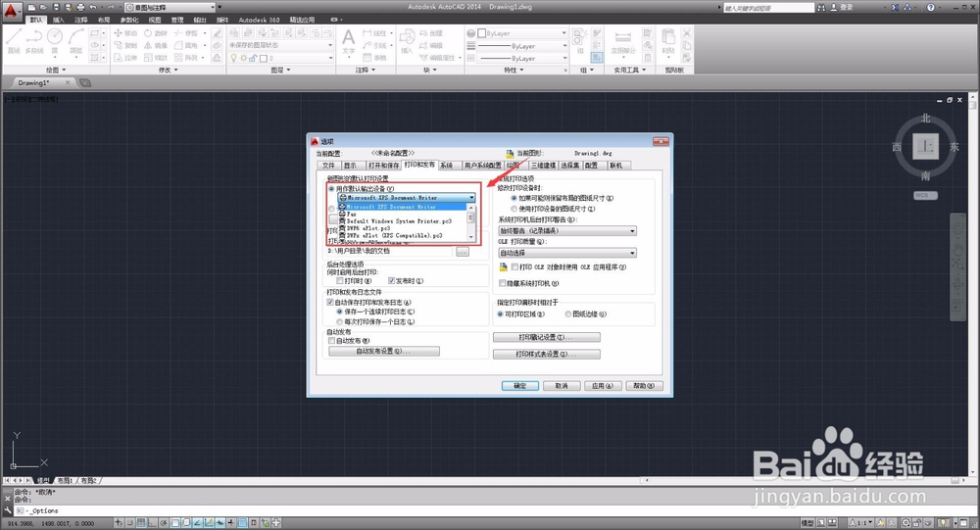This screenshot has width=980, height=530.
Task: Select the Arc (圆弧) tool
Action: pos(76,41)
